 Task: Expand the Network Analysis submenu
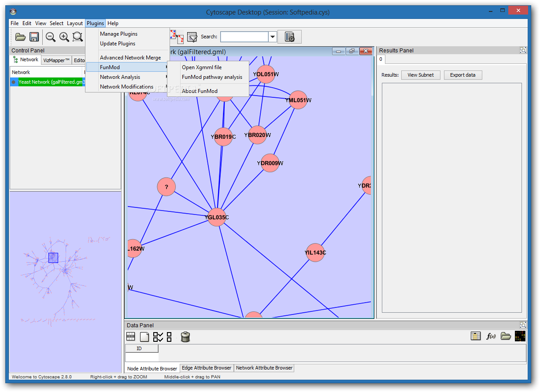coord(127,77)
